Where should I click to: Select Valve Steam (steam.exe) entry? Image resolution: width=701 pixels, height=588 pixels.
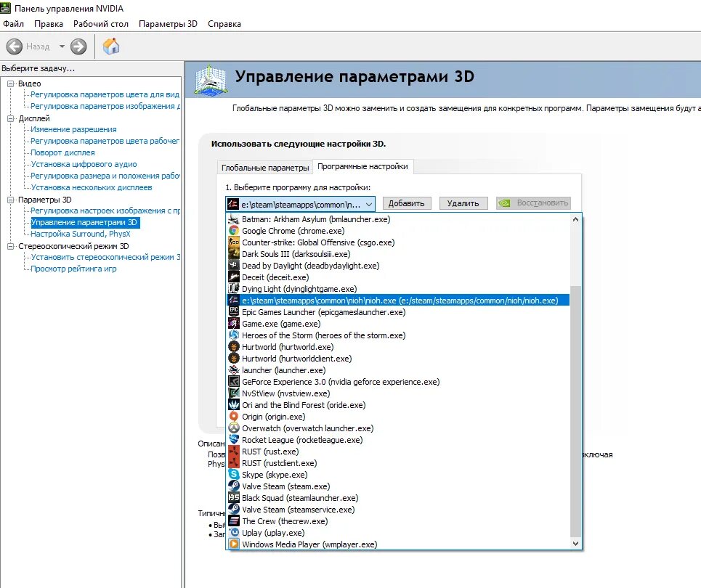pos(398,486)
